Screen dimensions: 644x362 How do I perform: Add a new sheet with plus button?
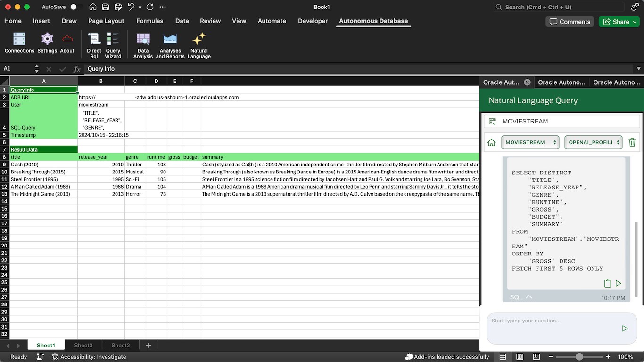[x=148, y=346]
